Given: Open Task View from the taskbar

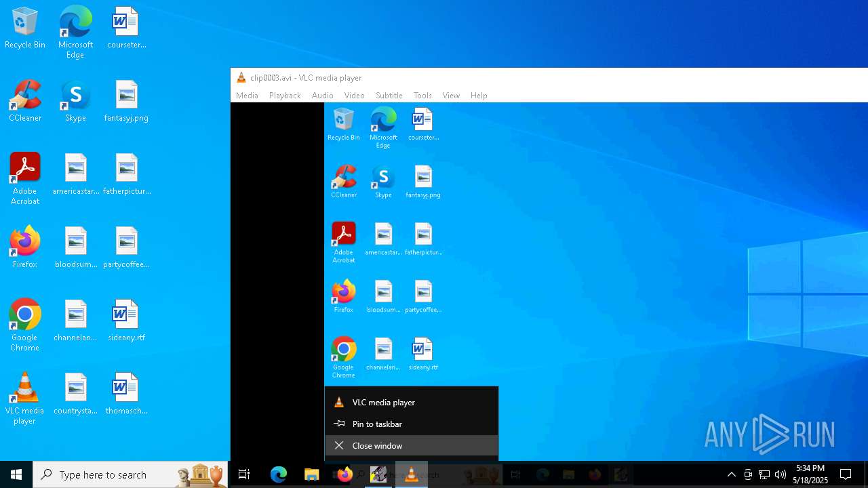Looking at the screenshot, I should (x=244, y=474).
